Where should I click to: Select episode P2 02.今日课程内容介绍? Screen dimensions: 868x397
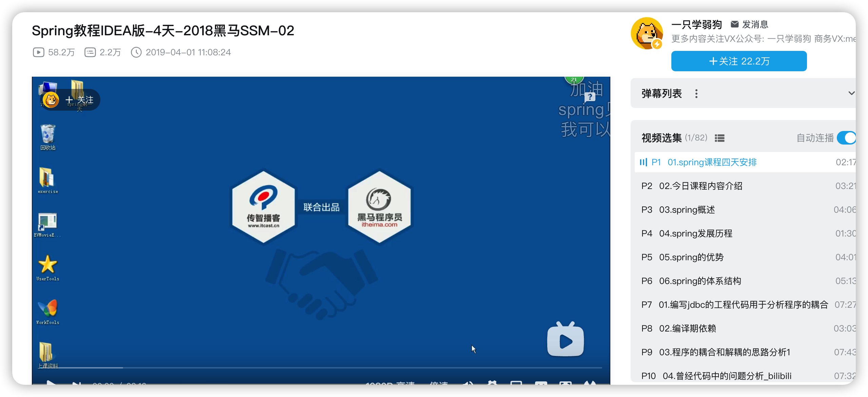pos(745,186)
